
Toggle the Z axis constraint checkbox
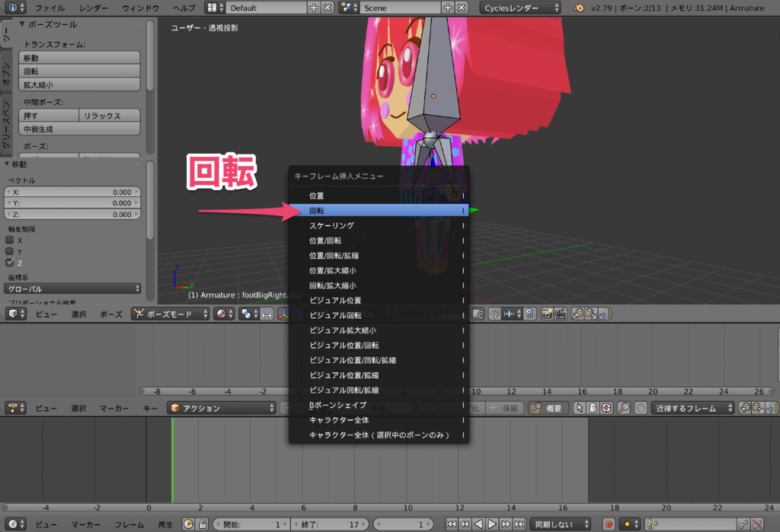tap(9, 262)
